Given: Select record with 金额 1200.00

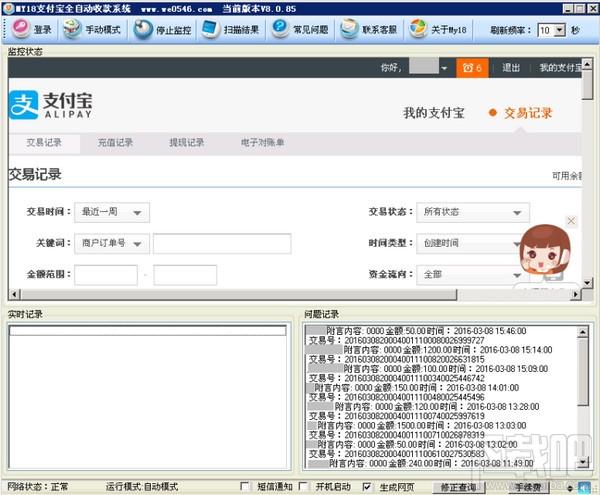Looking at the screenshot, I should pos(430,350).
